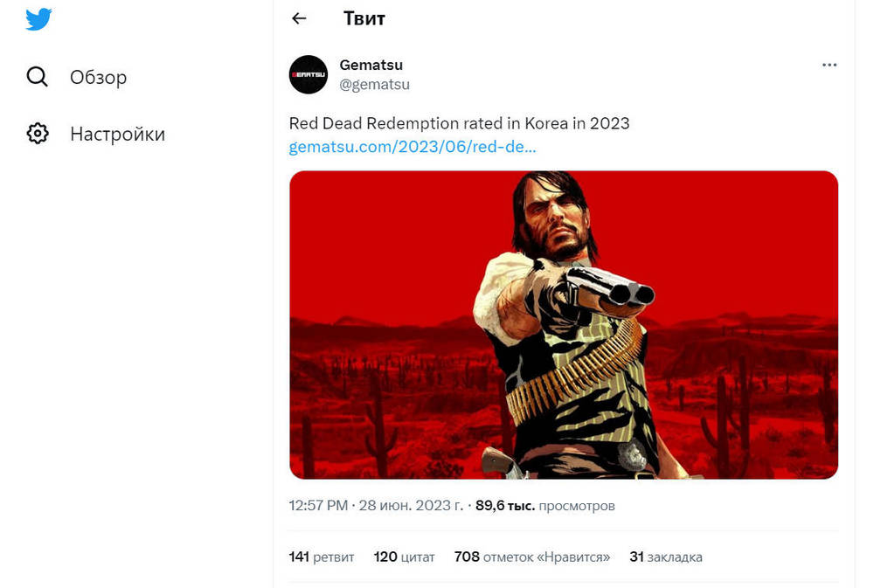The image size is (874, 588).
Task: Open the Red Dead Redemption tweet image
Action: [564, 324]
